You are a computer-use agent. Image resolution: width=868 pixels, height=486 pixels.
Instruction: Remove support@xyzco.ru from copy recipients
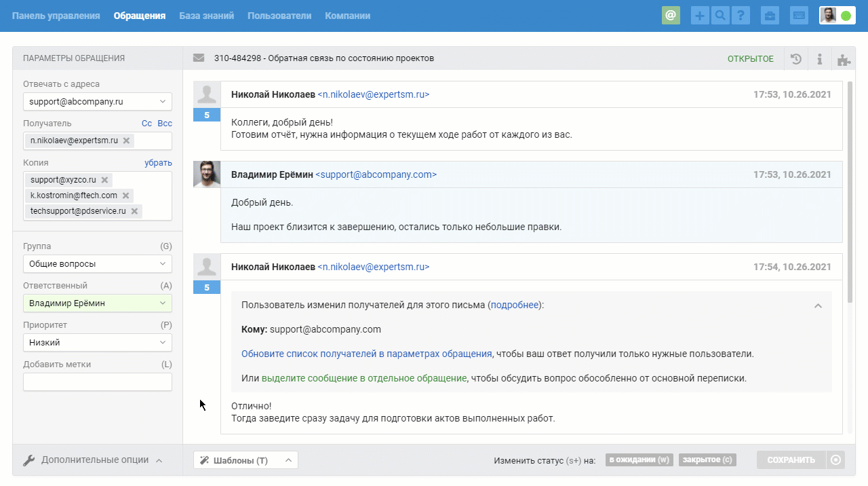104,180
